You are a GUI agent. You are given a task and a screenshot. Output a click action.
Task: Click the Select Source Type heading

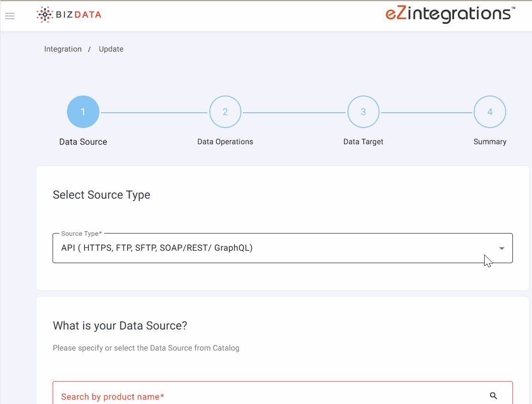coord(101,195)
